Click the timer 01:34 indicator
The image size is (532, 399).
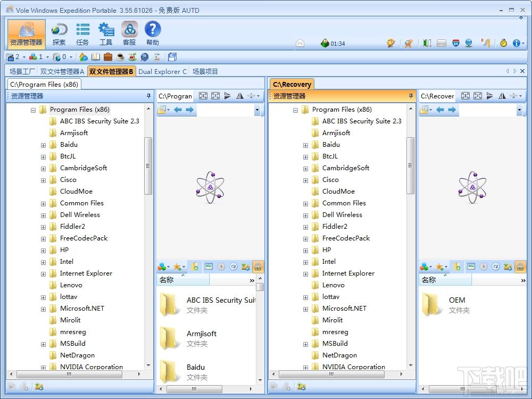333,44
